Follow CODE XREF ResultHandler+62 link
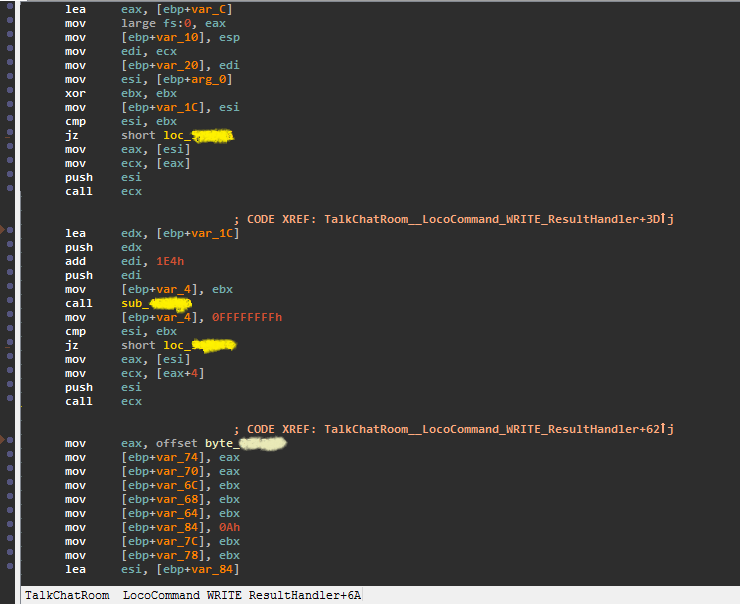The width and height of the screenshot is (740, 604). (499, 429)
